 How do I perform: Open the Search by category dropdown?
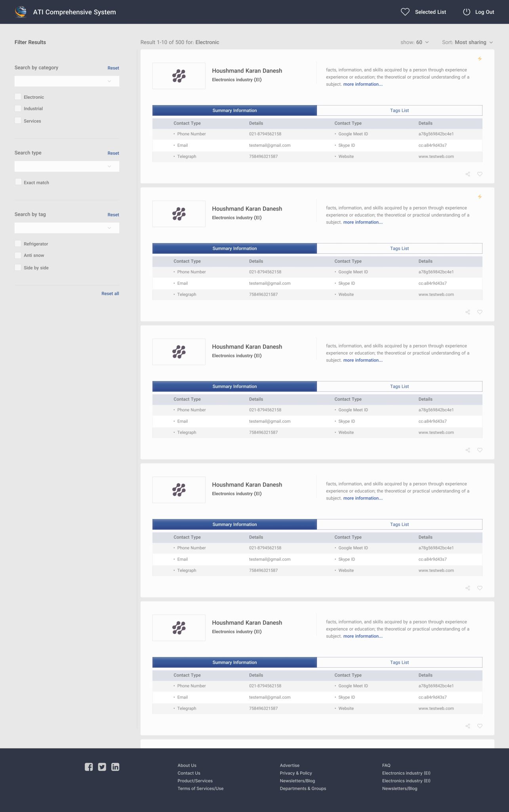(x=67, y=81)
